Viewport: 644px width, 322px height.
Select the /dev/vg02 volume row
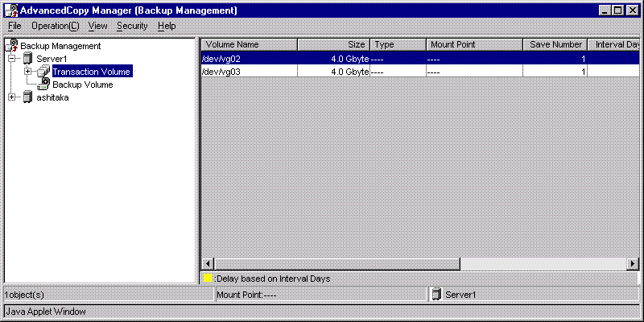(420, 58)
